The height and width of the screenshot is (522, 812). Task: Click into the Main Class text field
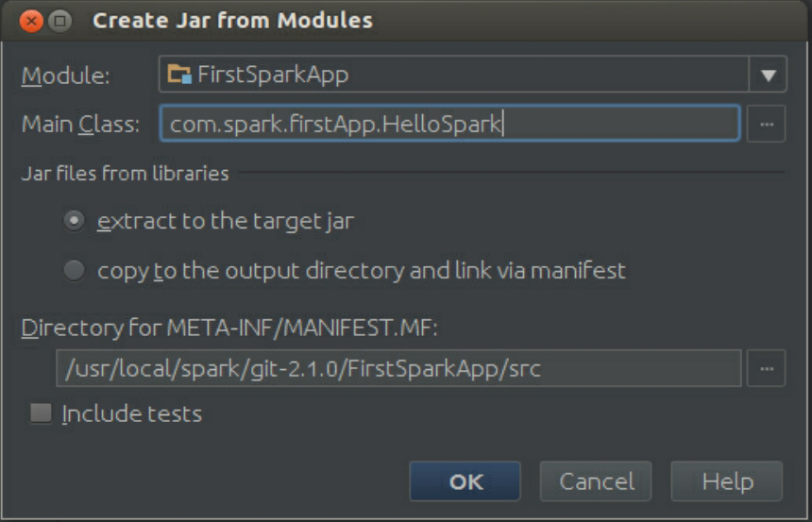click(449, 124)
